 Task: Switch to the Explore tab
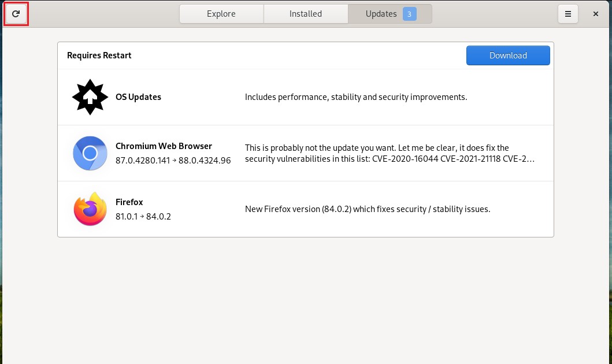point(222,14)
